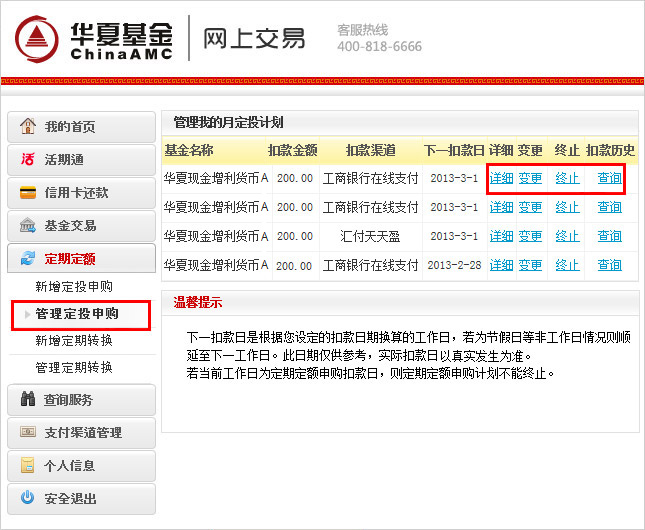Image resolution: width=645 pixels, height=530 pixels.
Task: Click the blue power icon beside 安全退出
Action: pos(28,498)
